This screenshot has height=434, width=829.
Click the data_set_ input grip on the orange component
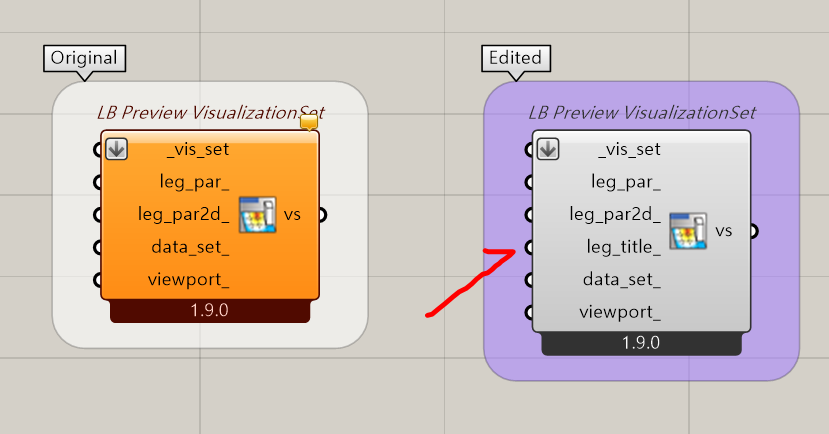click(97, 247)
